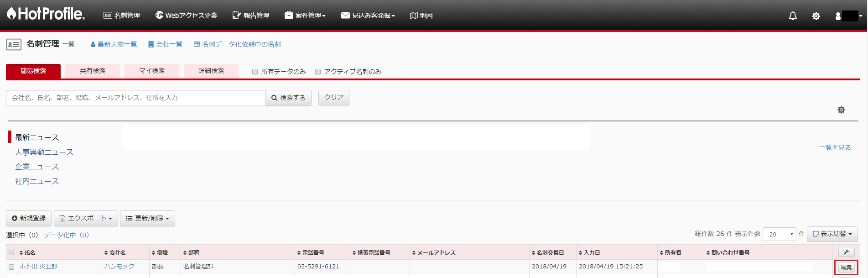Open the ホト田 炎五郎 name link
Screen dimensions: 868x278
38,266
